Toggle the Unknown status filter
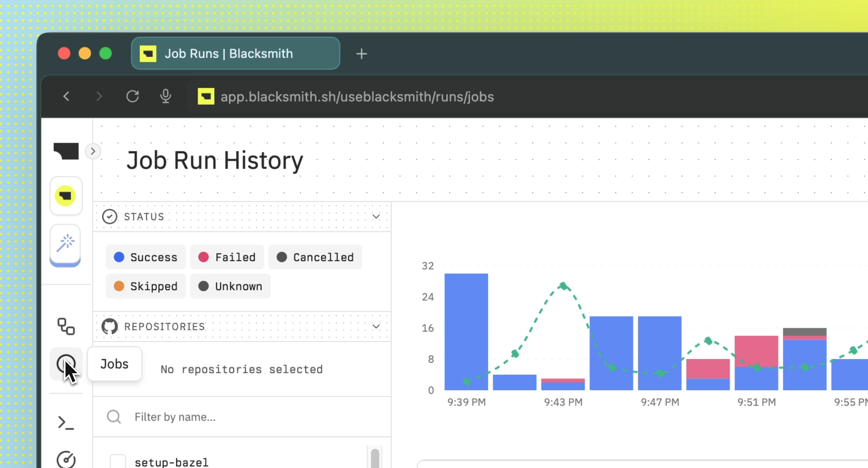 pyautogui.click(x=230, y=286)
